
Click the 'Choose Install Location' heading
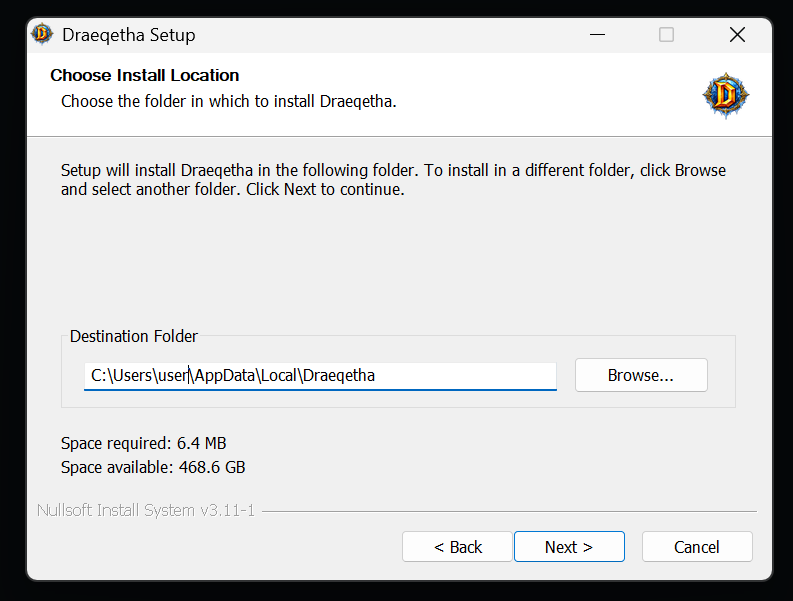click(145, 75)
